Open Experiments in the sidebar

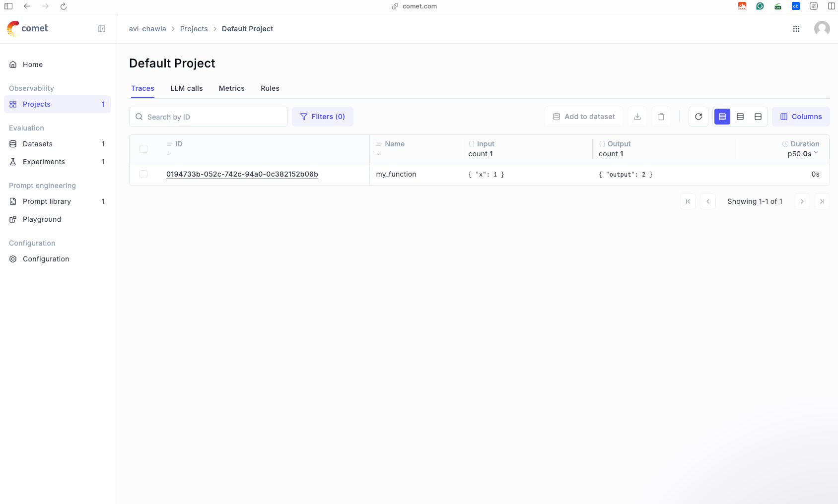click(x=57, y=162)
